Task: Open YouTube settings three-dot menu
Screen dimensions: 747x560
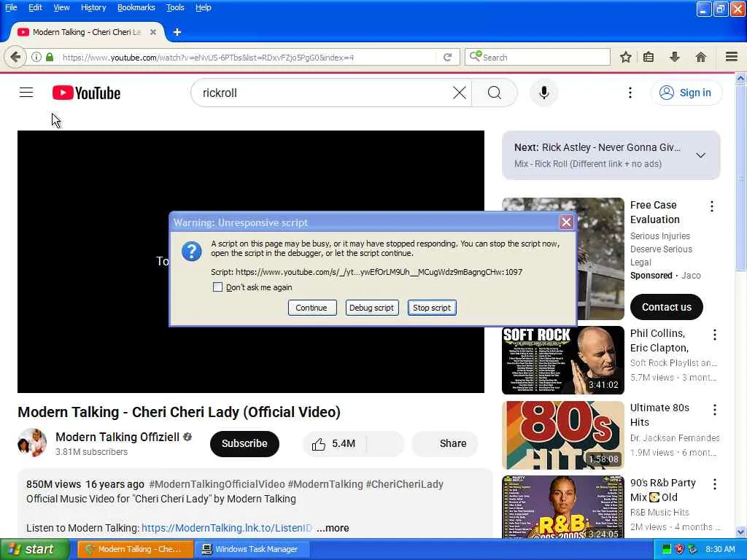Action: [x=630, y=93]
